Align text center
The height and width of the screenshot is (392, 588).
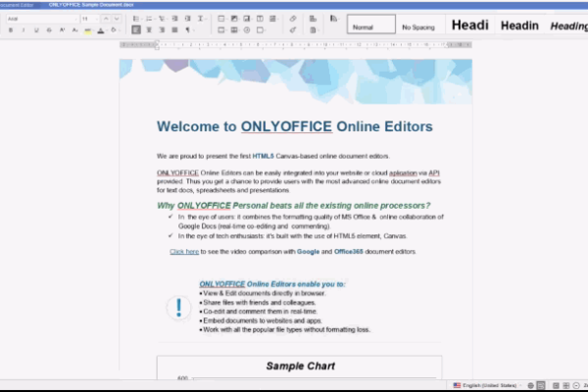coord(149,30)
